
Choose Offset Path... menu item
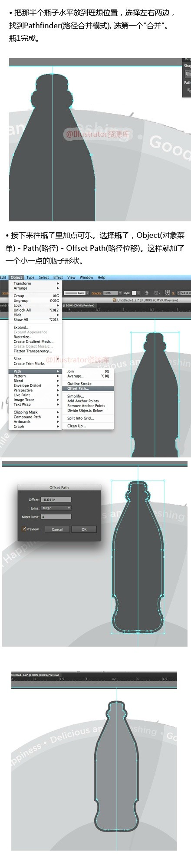click(x=89, y=389)
